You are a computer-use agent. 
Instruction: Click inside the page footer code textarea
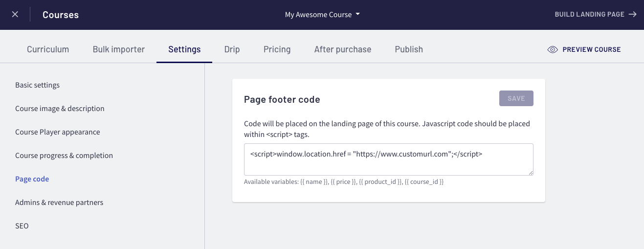pyautogui.click(x=389, y=159)
